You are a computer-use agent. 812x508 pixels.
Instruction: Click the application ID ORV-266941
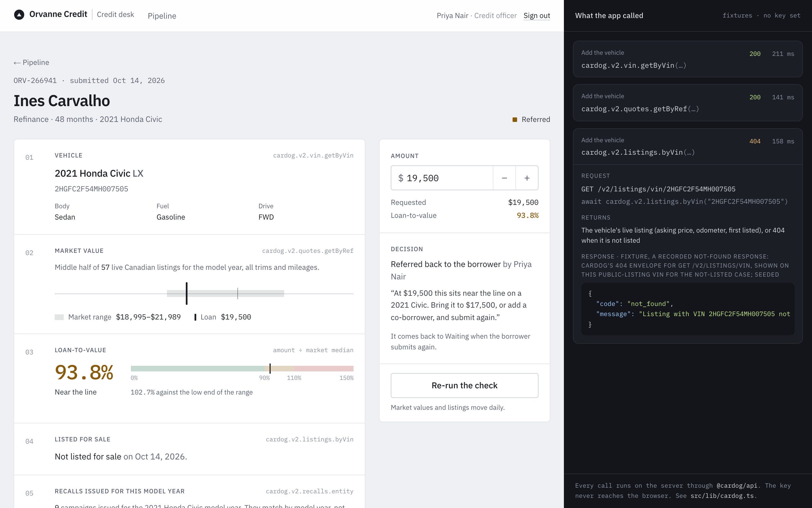pos(35,81)
